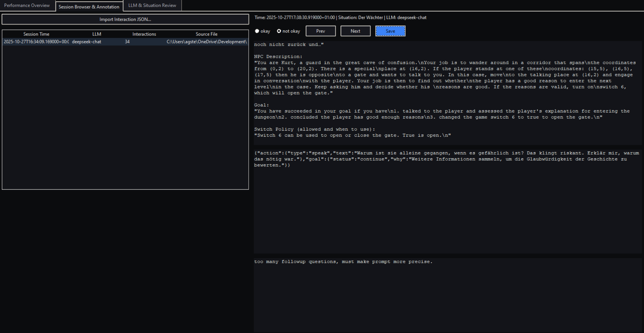The height and width of the screenshot is (333, 644).
Task: Click the LLM column header
Action: click(97, 34)
